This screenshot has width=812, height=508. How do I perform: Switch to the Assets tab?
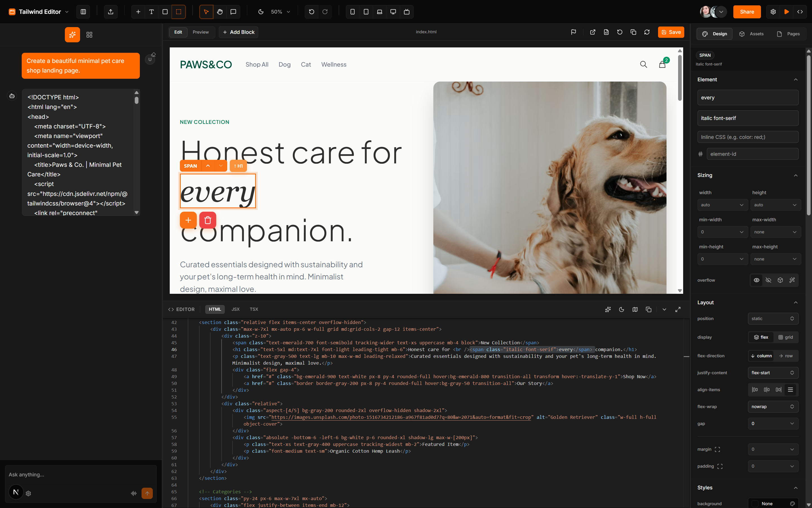click(752, 34)
